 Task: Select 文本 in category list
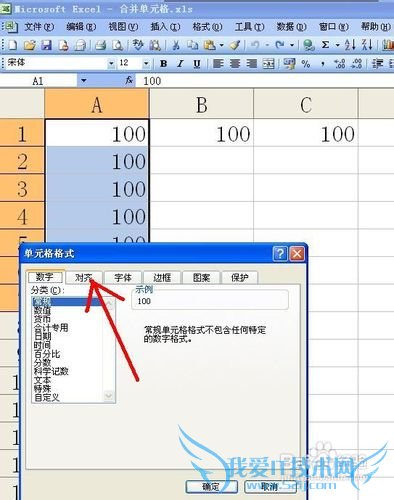(x=42, y=380)
